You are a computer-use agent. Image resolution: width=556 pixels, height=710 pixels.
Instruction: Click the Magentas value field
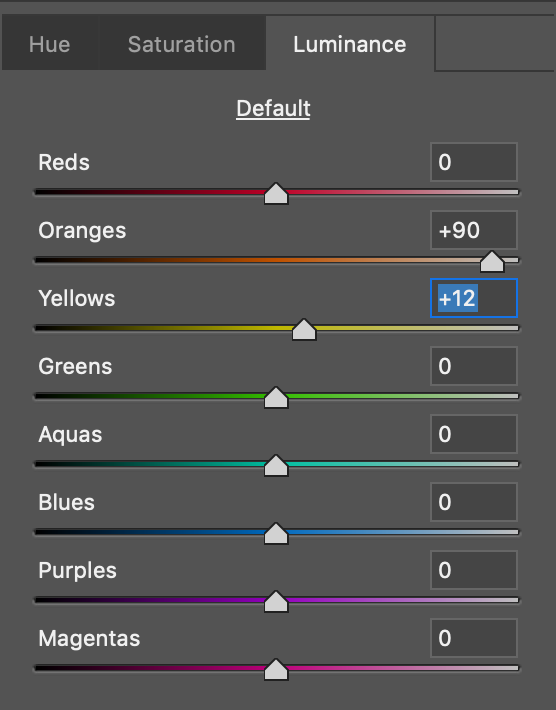click(x=474, y=638)
